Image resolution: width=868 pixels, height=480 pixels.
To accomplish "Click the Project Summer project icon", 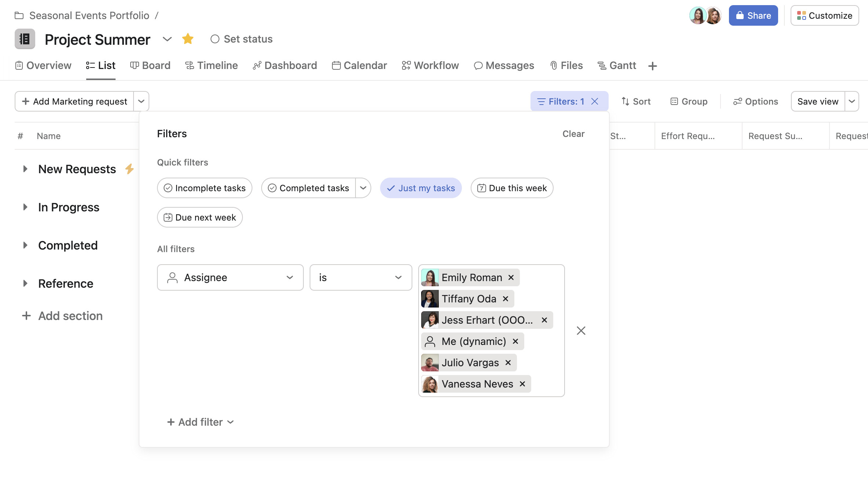I will [x=25, y=39].
